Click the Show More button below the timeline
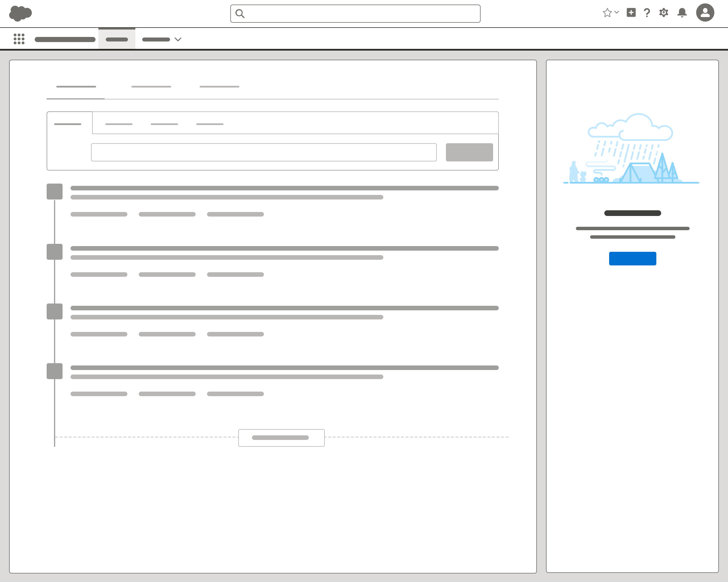This screenshot has height=582, width=728. (281, 437)
